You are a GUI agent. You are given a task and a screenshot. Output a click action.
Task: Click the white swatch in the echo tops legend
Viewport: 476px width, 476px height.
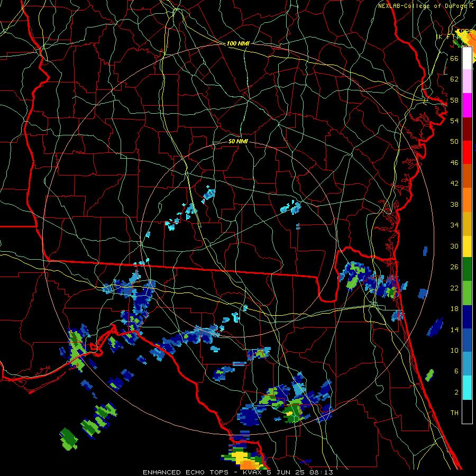467,58
